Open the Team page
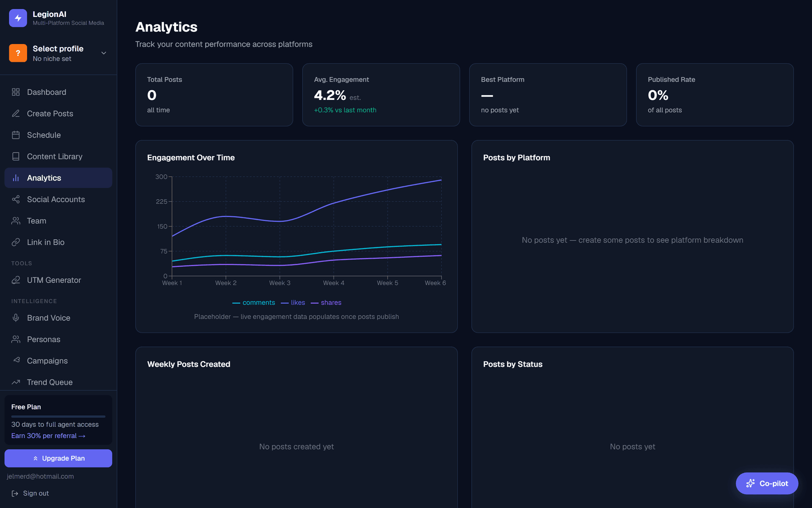This screenshot has width=812, height=508. click(x=58, y=221)
